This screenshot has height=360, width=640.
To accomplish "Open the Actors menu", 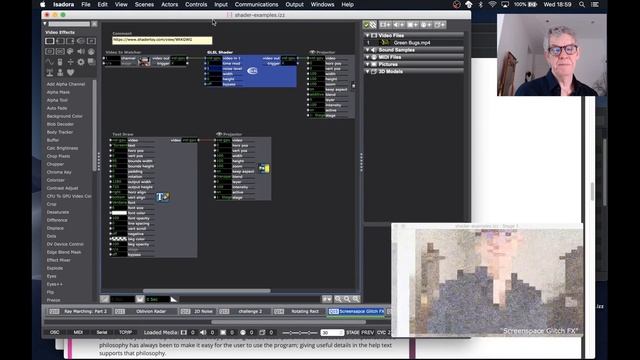I will 169,4.
